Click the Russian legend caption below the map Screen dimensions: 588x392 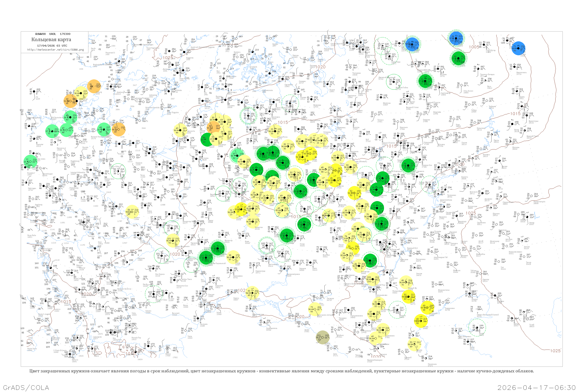click(x=281, y=371)
